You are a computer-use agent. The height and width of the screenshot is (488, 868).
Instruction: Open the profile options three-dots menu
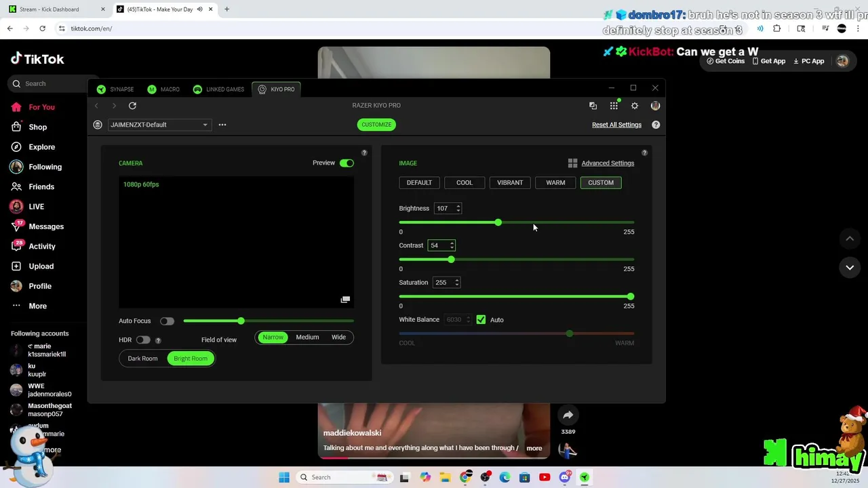click(x=222, y=125)
